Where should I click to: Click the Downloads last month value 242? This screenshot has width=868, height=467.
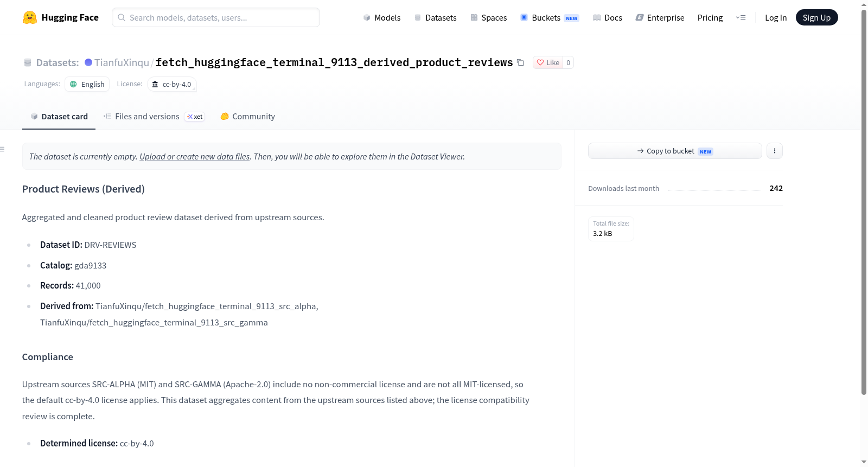pyautogui.click(x=776, y=188)
